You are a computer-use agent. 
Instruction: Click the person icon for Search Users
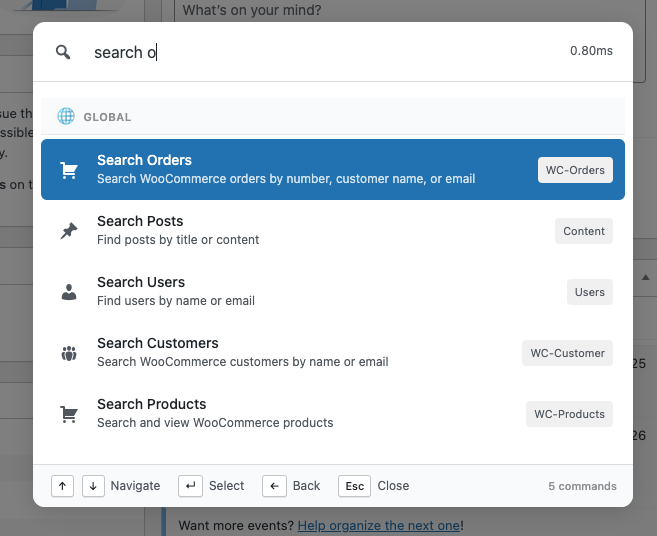click(69, 292)
